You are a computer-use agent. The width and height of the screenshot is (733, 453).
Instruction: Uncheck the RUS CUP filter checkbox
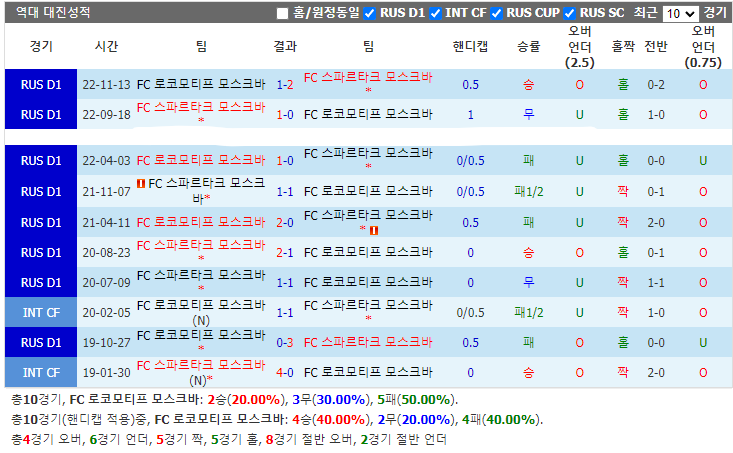click(496, 14)
